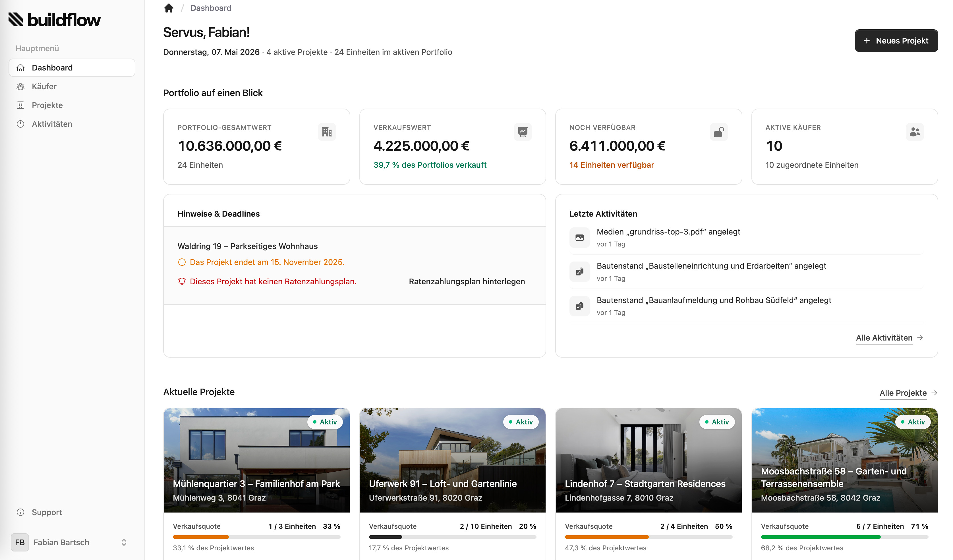The width and height of the screenshot is (953, 560).
Task: Click the Uferwerk 91 sales progress bar
Action: (453, 537)
